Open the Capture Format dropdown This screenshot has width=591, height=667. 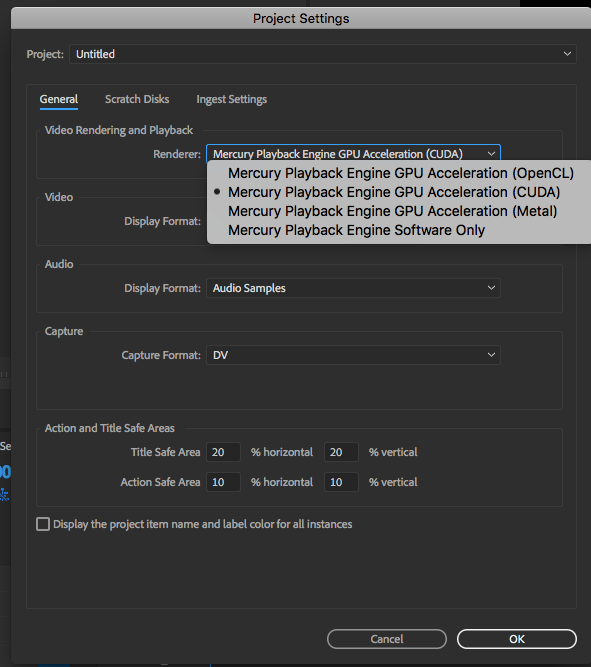353,355
